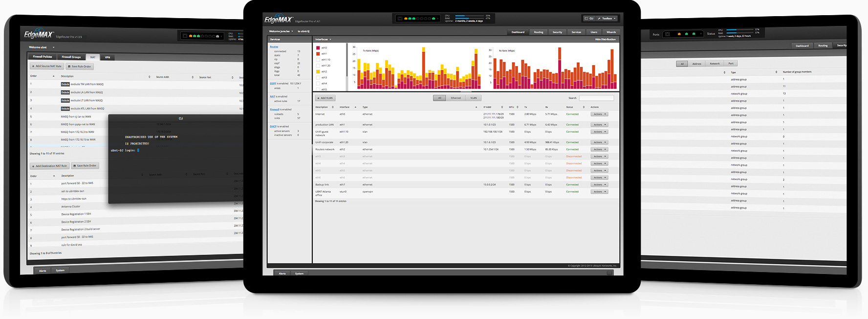Viewport: 868px width, 319px height.
Task: Click Exclude badge for TW LAN rule
Action: click(65, 84)
